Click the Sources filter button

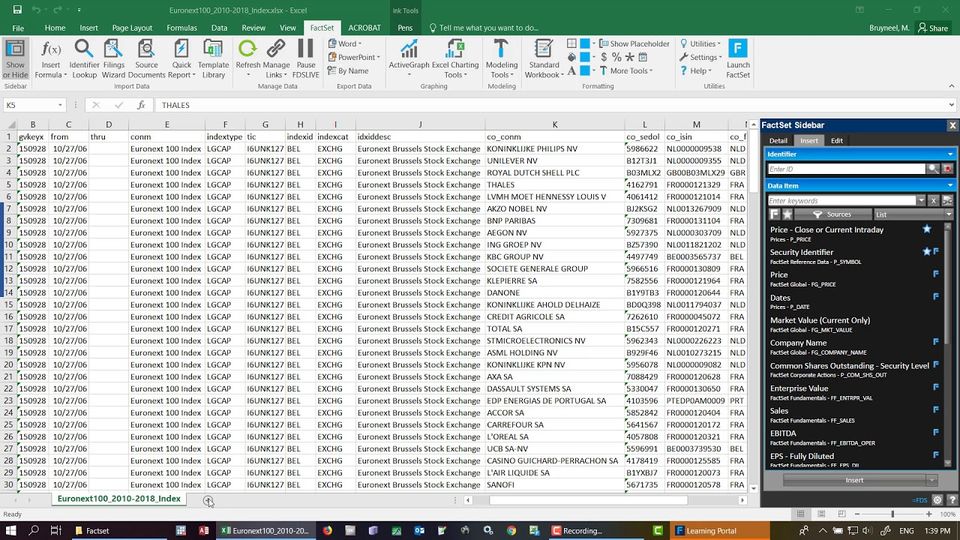pyautogui.click(x=833, y=214)
